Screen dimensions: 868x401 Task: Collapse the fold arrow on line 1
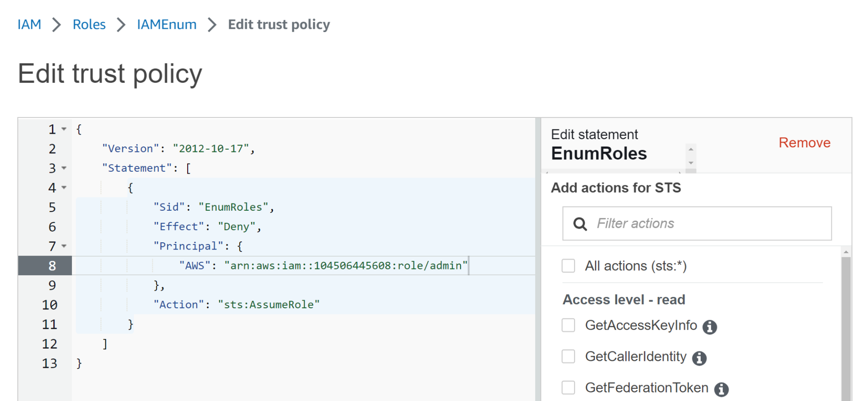coord(64,129)
